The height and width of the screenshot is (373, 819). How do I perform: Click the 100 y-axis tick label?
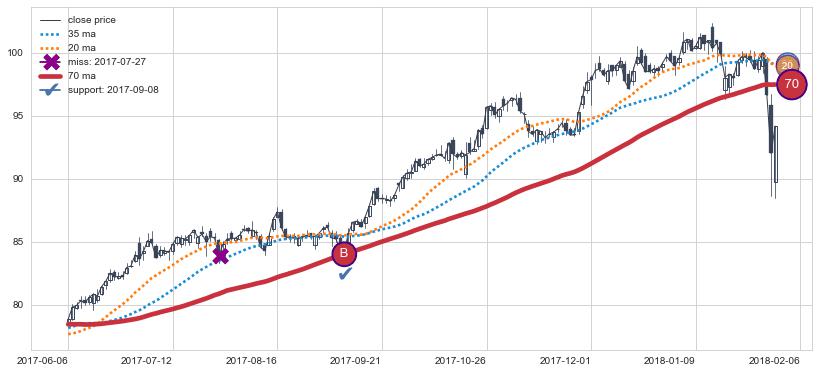(x=17, y=53)
